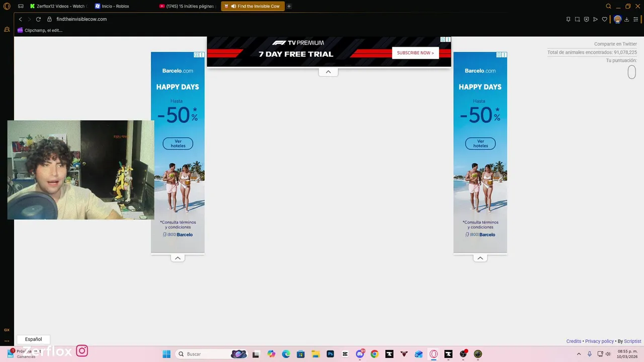Click Ver hoteles in the right Barcelo ad
Image resolution: width=644 pixels, height=362 pixels.
point(480,144)
